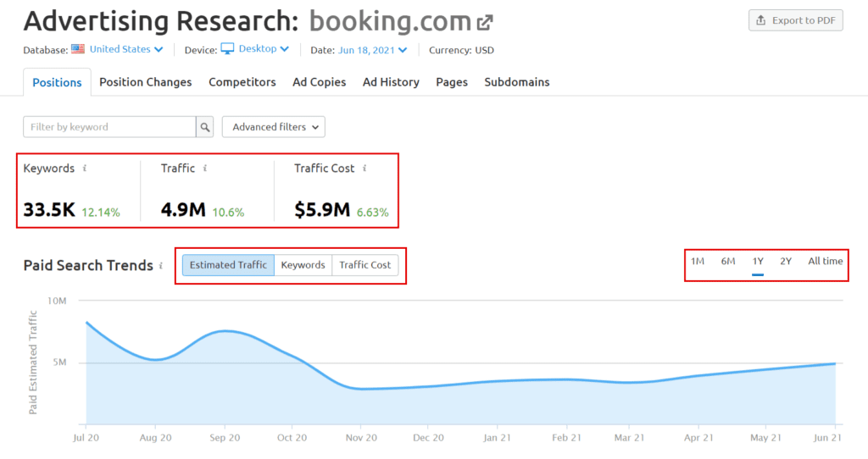
Task: Click the 10.6% traffic change
Action: tap(228, 213)
